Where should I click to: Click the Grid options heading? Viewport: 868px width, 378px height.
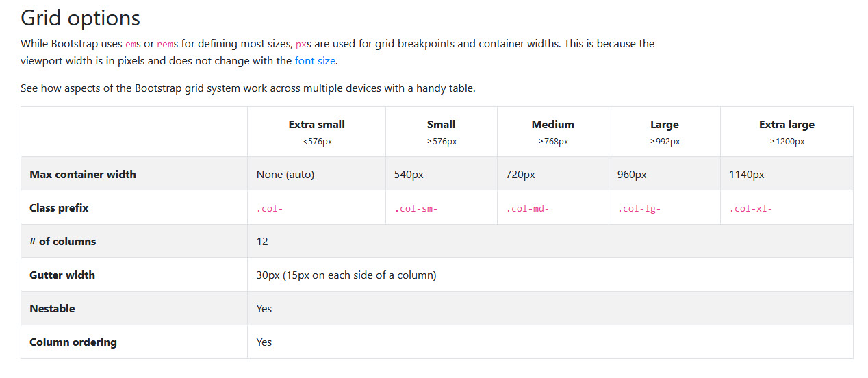80,18
